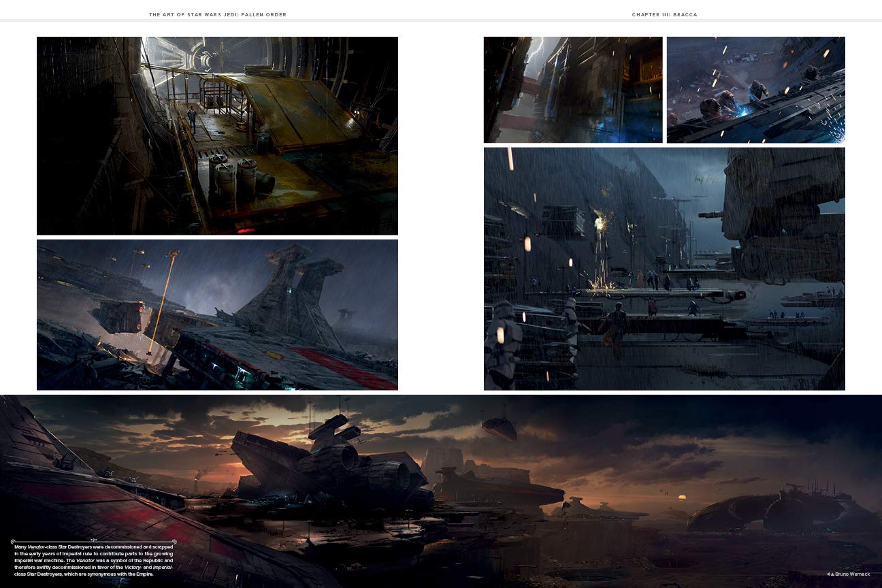
Task: Open the lightning storm corridor image
Action: pyautogui.click(x=572, y=90)
